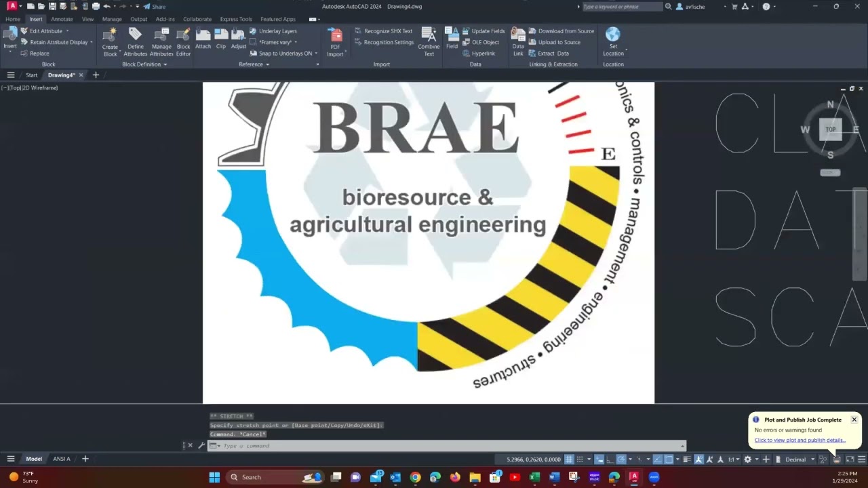Toggle drawing grid display in status bar
The height and width of the screenshot is (488, 868).
[569, 460]
